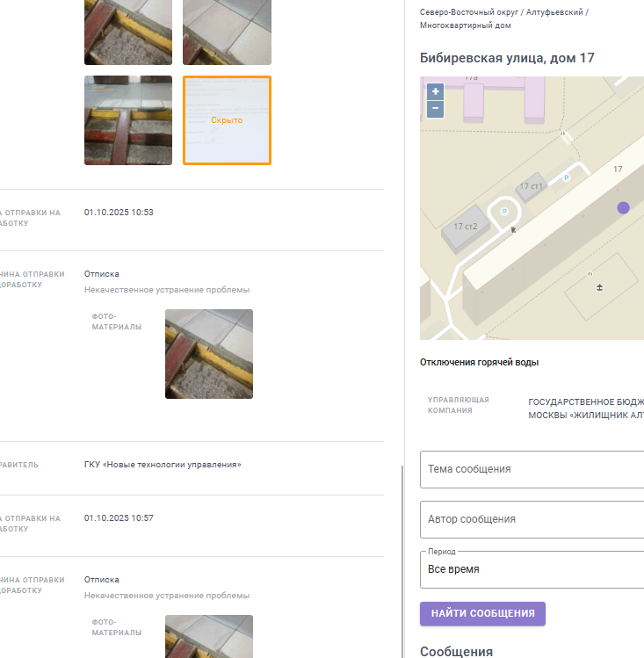Click the Отключения горячей воды label
This screenshot has width=644, height=658.
(x=479, y=362)
